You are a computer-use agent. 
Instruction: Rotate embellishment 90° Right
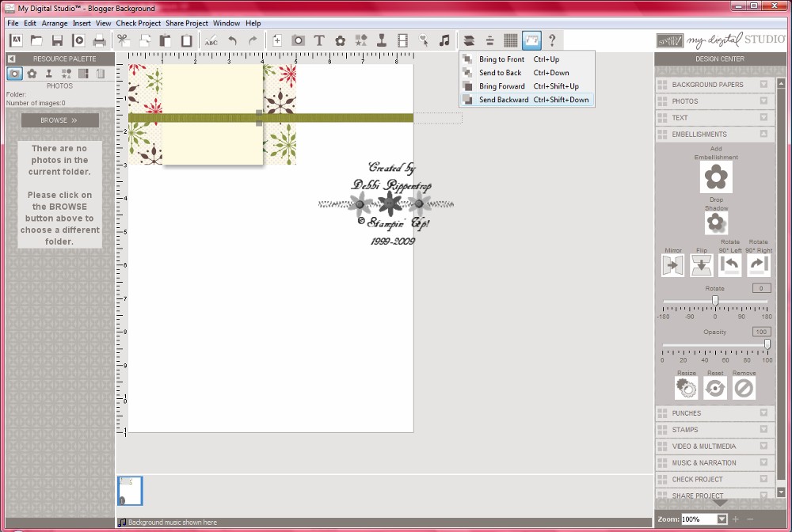click(x=759, y=265)
